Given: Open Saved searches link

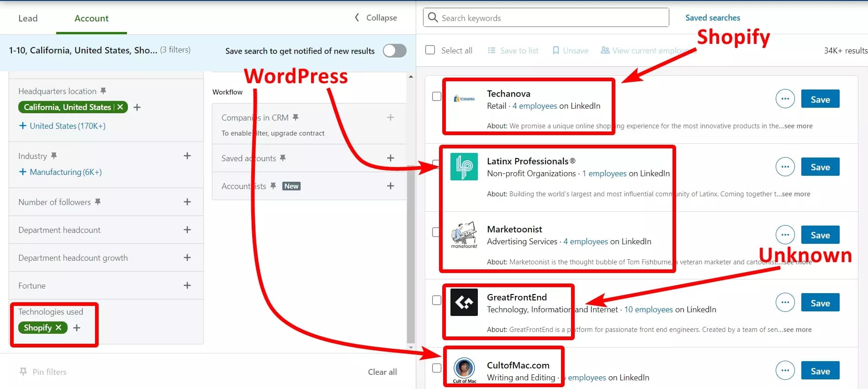Looking at the screenshot, I should [x=712, y=17].
